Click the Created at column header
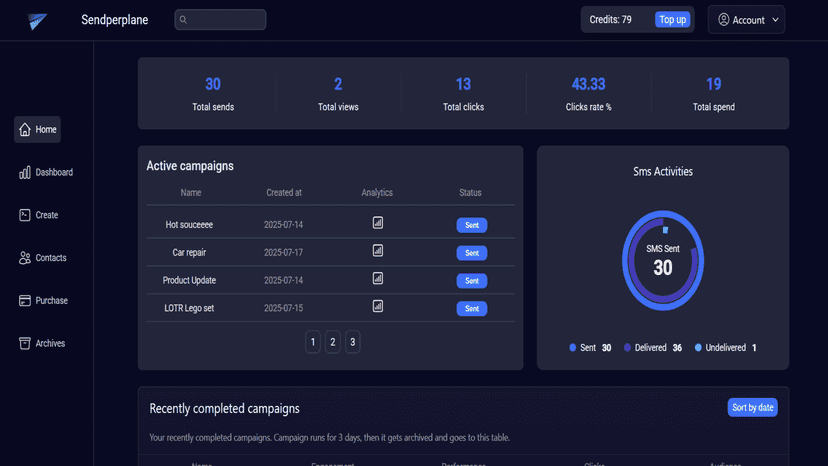 (284, 193)
